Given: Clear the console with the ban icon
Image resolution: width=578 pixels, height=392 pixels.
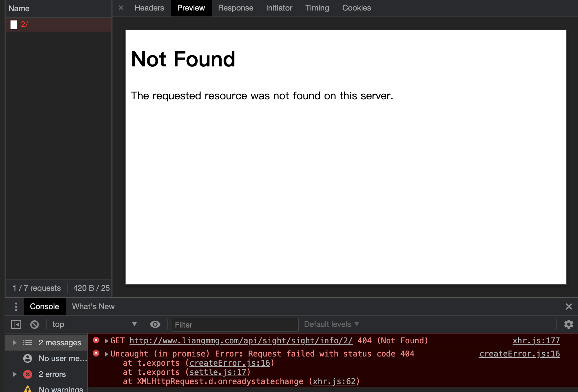Looking at the screenshot, I should coord(35,325).
